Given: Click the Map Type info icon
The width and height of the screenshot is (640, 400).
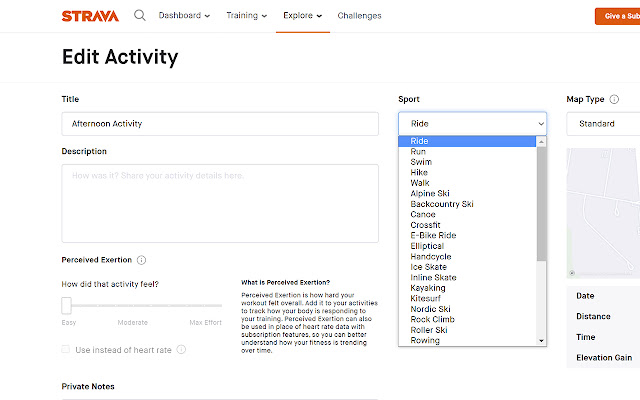Looking at the screenshot, I should (614, 99).
